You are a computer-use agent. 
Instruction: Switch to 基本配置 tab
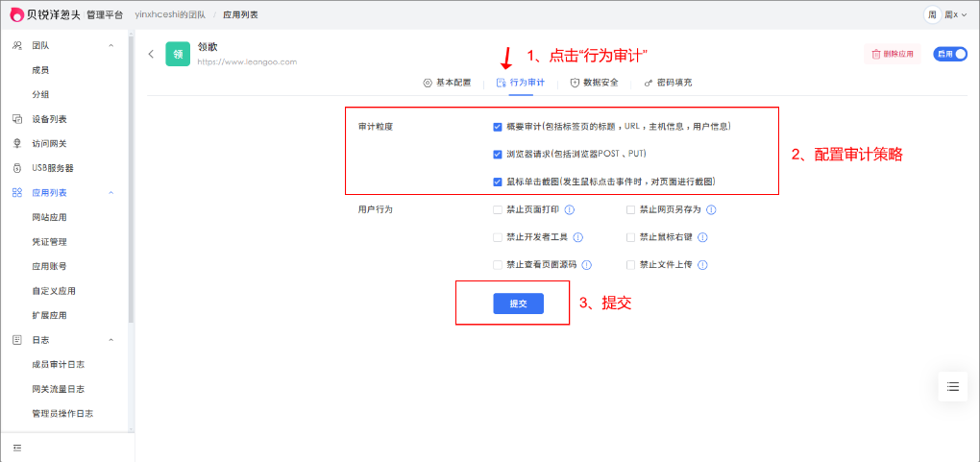coord(447,83)
